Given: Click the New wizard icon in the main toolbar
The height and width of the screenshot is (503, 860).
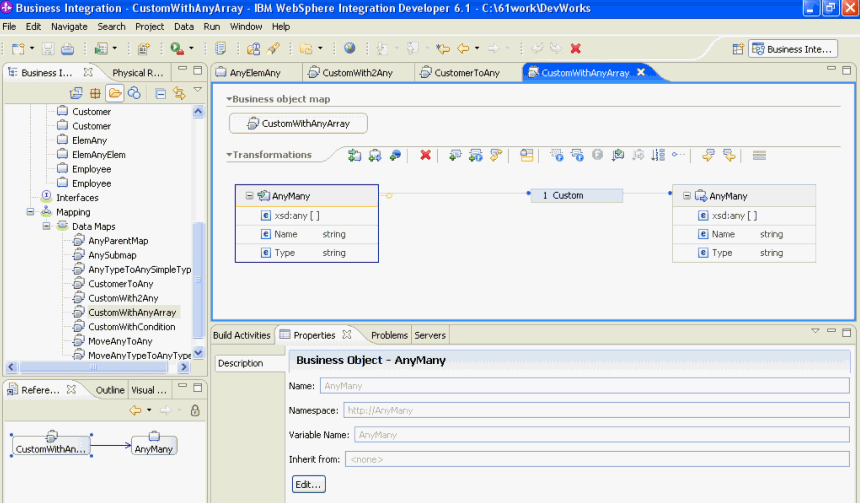Looking at the screenshot, I should [19, 49].
